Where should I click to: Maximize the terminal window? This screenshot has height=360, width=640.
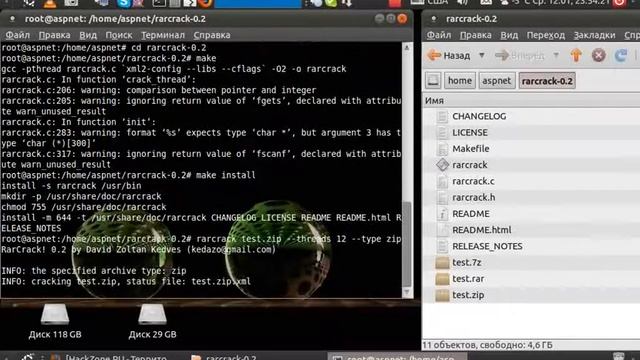click(x=391, y=19)
